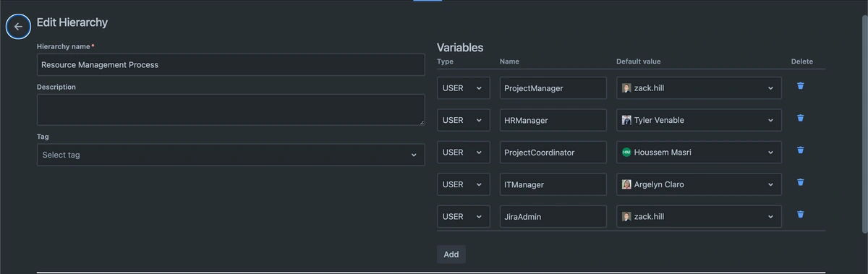
Task: Open the Select tag dropdown
Action: [231, 155]
